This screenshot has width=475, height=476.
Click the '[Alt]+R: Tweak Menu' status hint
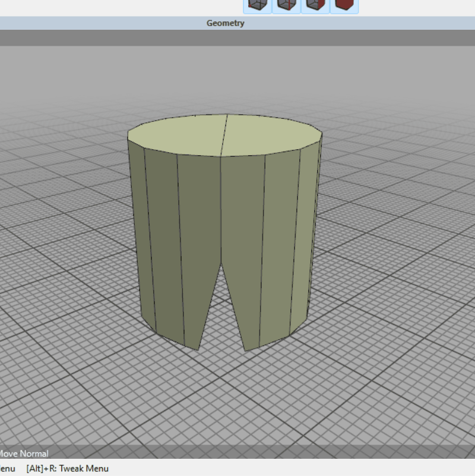coord(67,468)
